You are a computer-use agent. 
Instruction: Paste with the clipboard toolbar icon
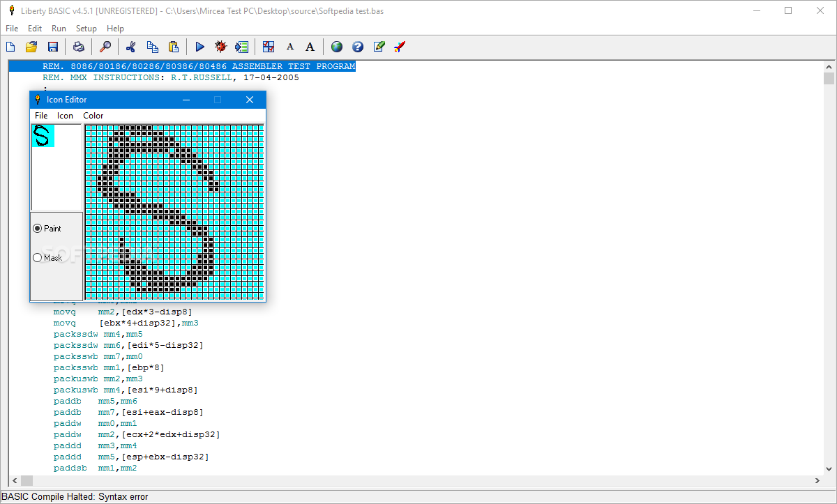coord(174,47)
